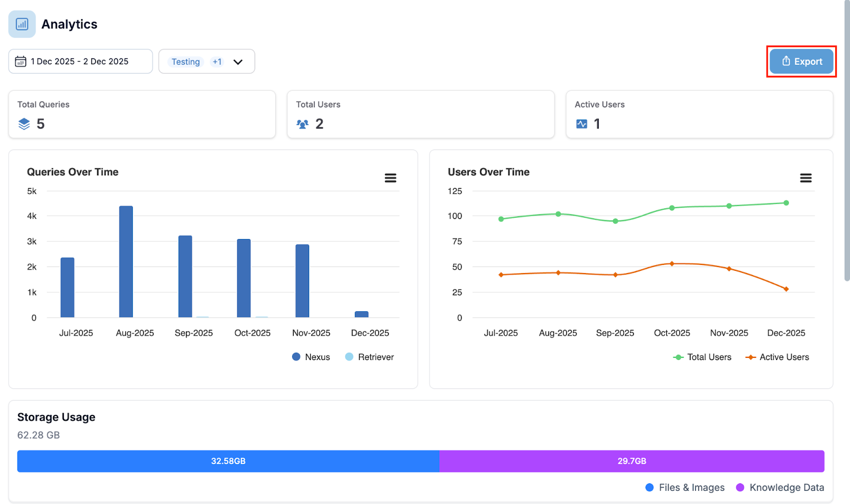This screenshot has height=504, width=850.
Task: Click the purple Knowledge Data storage bar
Action: pos(632,461)
